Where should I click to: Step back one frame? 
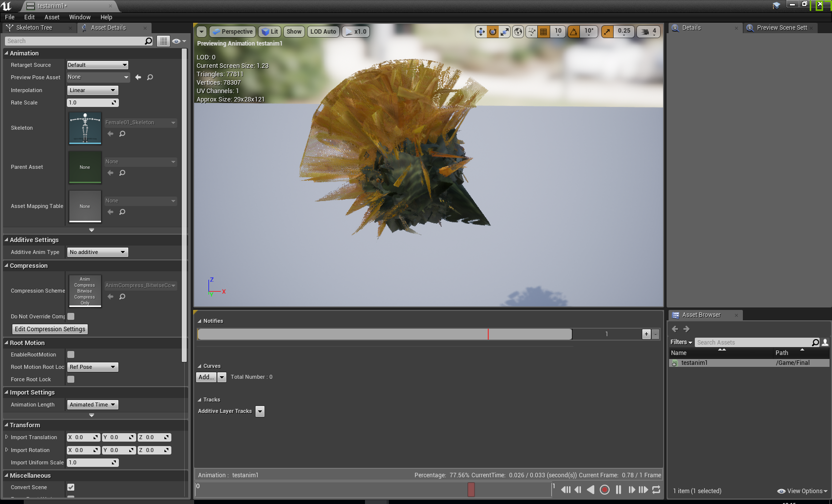(578, 490)
